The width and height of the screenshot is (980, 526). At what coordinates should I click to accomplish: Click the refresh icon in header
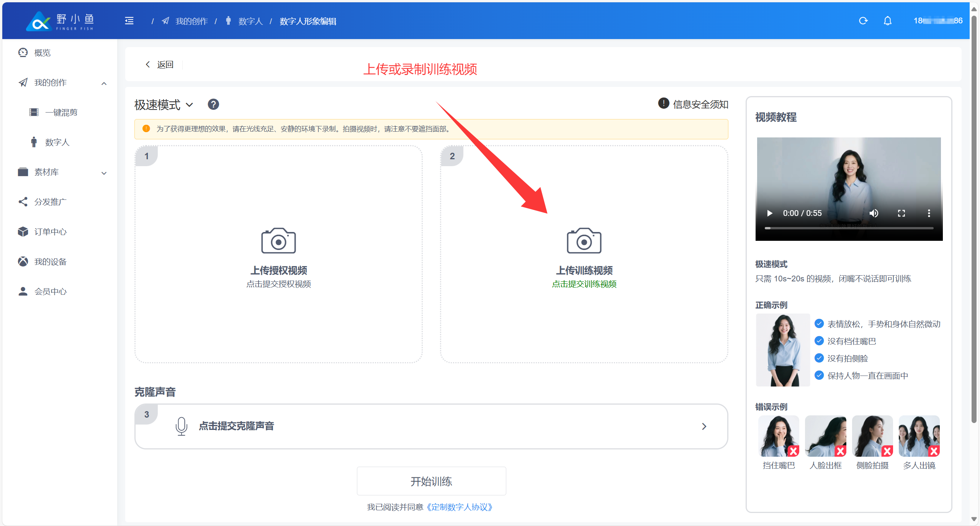[x=863, y=21]
